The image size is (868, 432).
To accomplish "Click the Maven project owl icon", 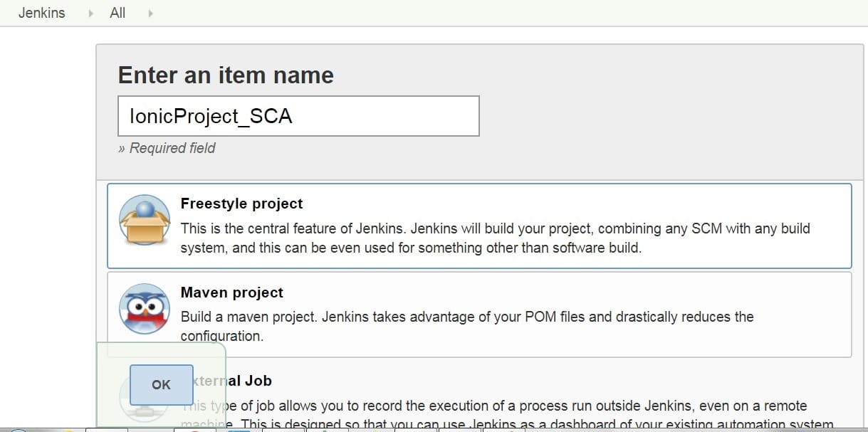I will (145, 309).
